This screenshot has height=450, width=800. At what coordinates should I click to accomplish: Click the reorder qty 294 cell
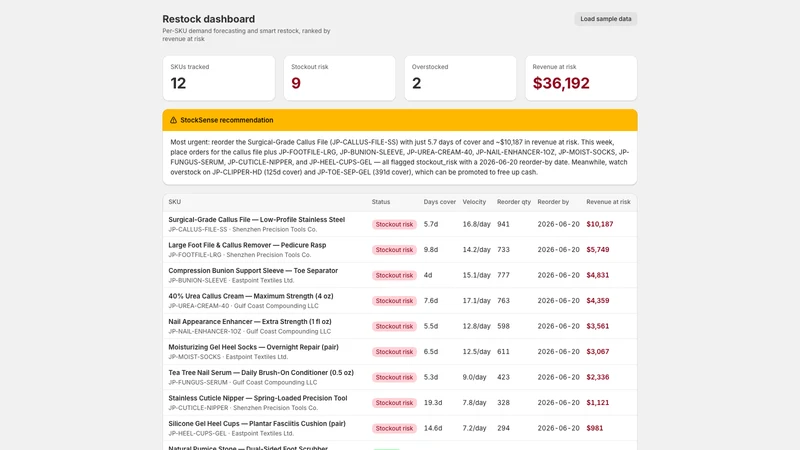click(x=503, y=428)
